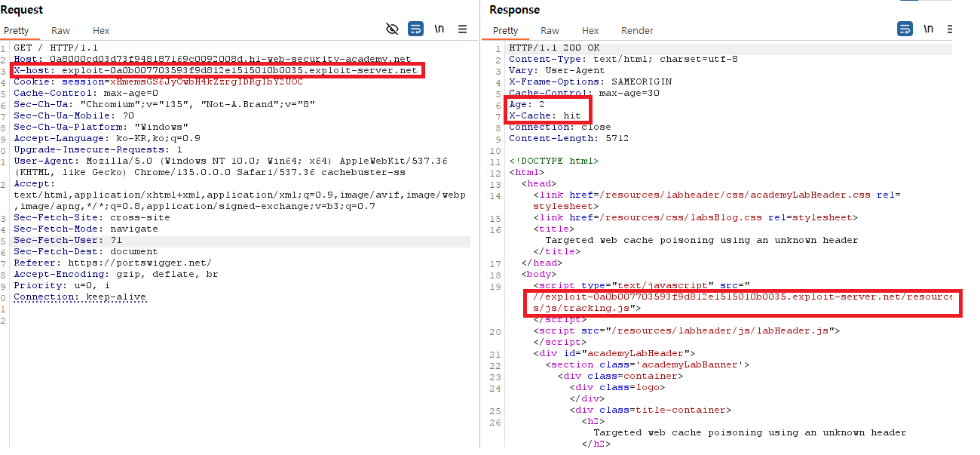Click "Sec-Fetch-Mode: navigate" line
The image size is (980, 455).
coord(86,229)
